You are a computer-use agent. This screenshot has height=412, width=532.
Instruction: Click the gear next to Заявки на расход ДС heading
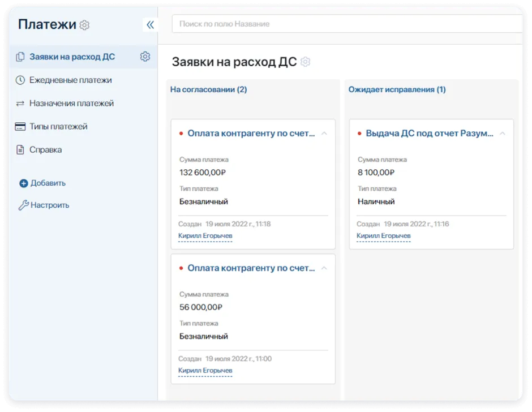pos(306,62)
